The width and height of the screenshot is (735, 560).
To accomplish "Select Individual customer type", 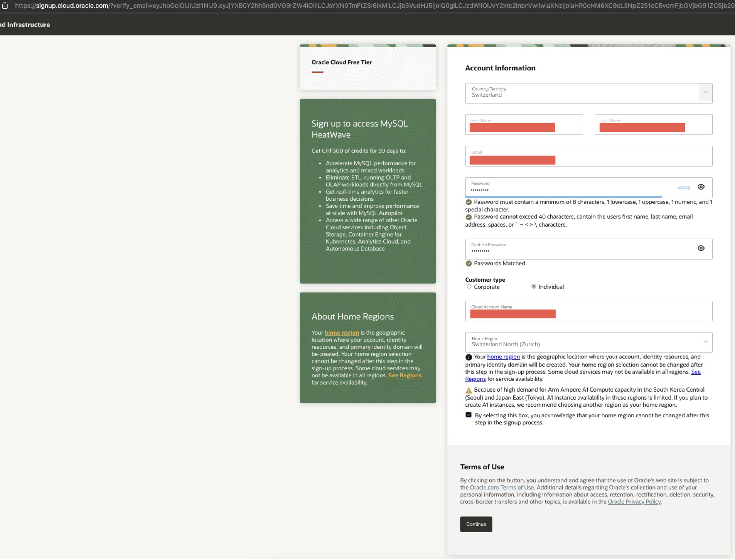I will tap(534, 287).
